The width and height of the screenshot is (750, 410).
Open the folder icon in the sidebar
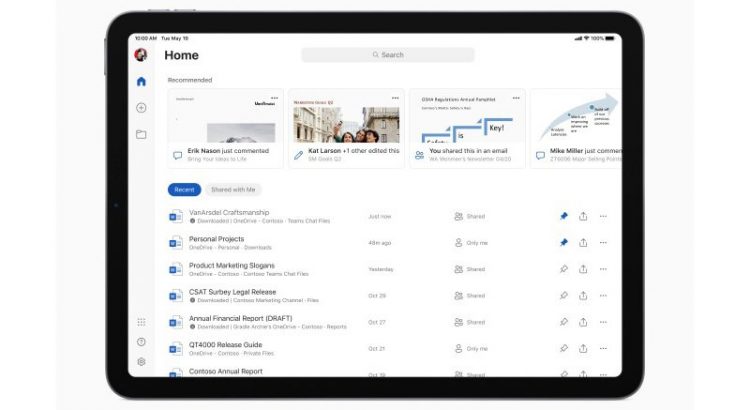tap(141, 134)
